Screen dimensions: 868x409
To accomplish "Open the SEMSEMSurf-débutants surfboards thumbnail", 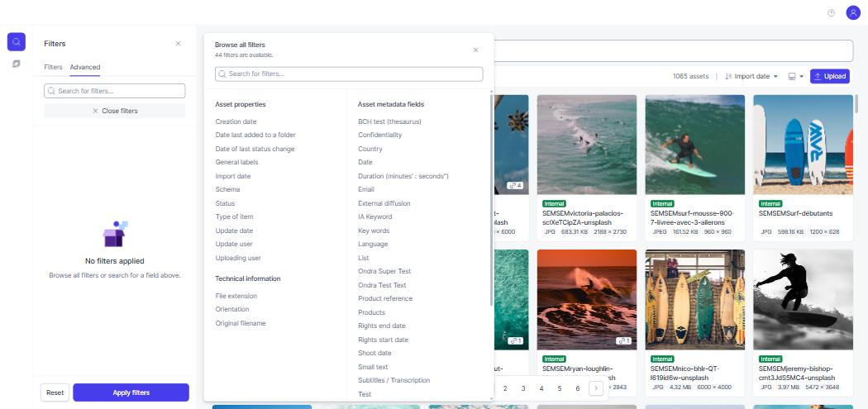I will pyautogui.click(x=803, y=145).
